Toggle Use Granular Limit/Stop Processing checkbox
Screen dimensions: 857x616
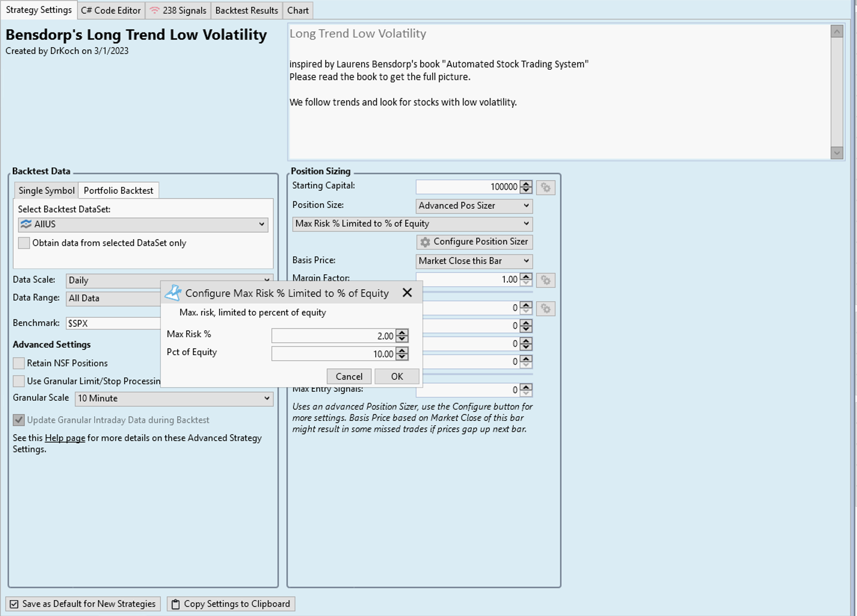point(19,381)
